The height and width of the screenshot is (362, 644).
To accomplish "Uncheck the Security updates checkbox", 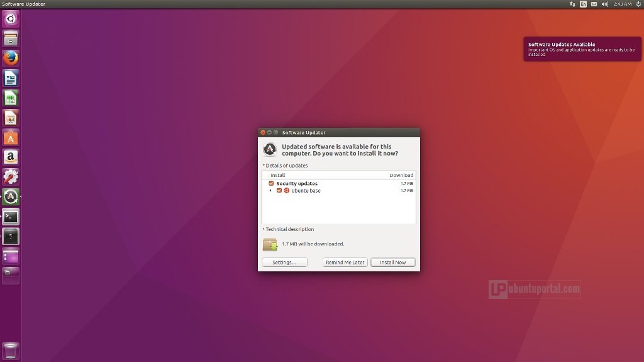I will [x=271, y=183].
